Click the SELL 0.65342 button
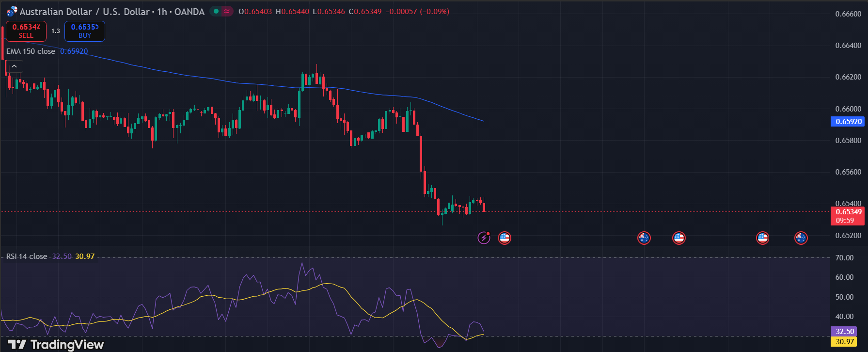The height and width of the screenshot is (352, 868). pos(26,31)
